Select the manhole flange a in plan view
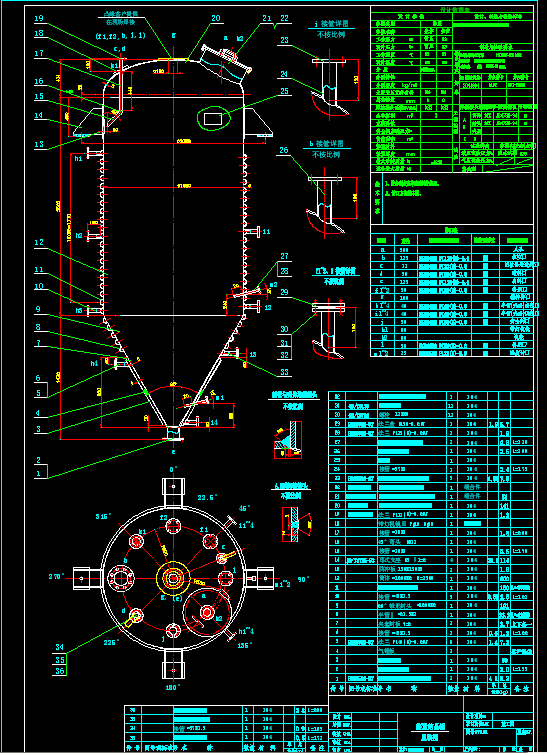This screenshot has height=753, width=547. pos(207,612)
